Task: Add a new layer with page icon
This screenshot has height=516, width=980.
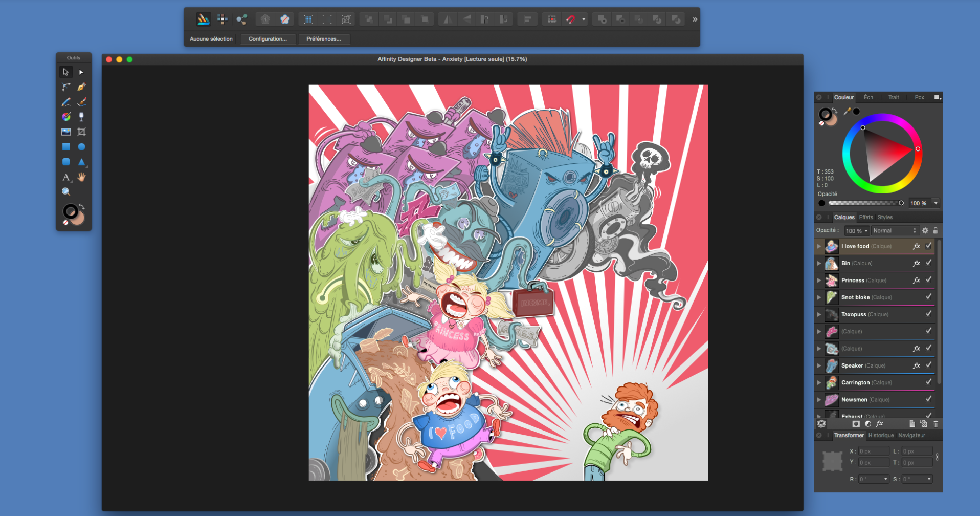Action: pyautogui.click(x=912, y=424)
